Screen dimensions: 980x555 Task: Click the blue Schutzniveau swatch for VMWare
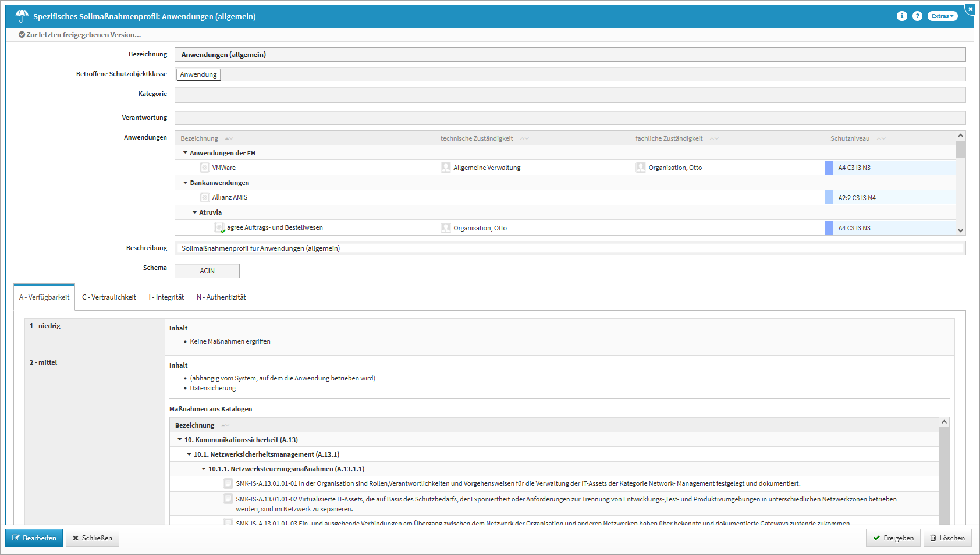click(829, 168)
